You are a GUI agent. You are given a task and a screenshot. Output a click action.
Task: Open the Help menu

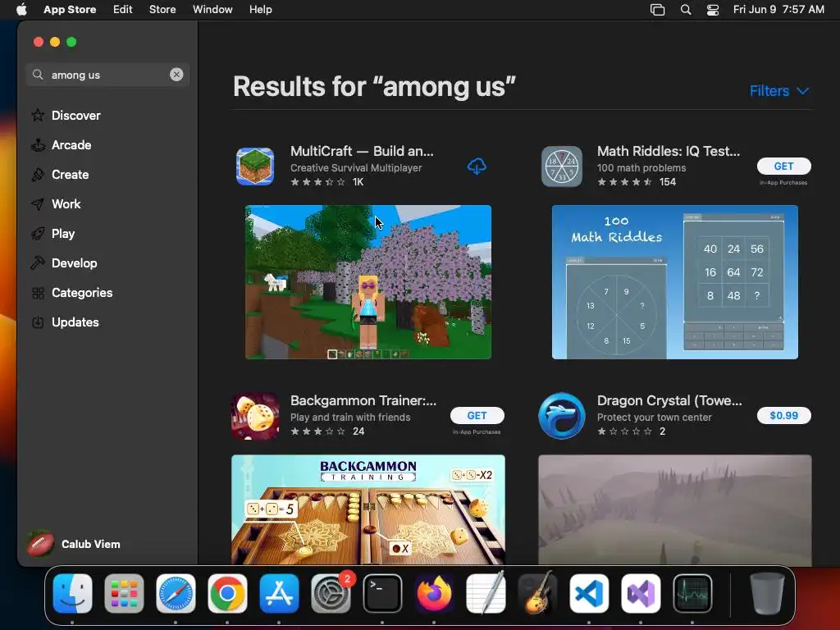click(x=260, y=10)
